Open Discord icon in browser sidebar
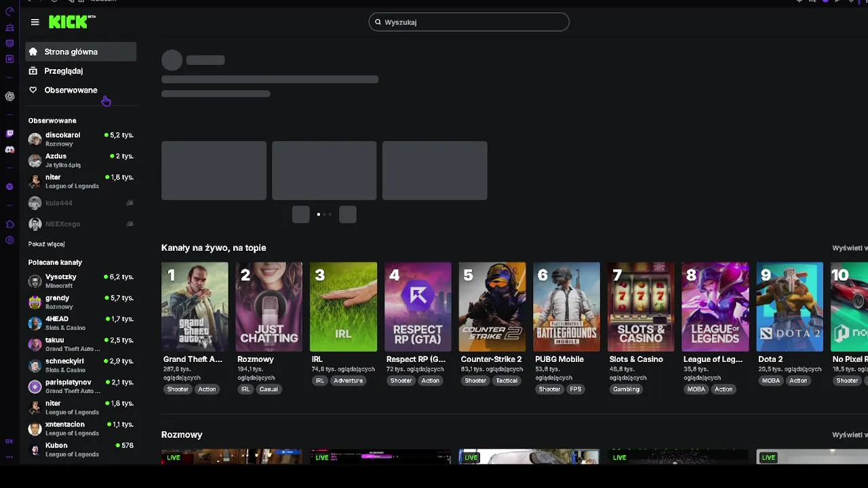The height and width of the screenshot is (488, 868). 9,150
